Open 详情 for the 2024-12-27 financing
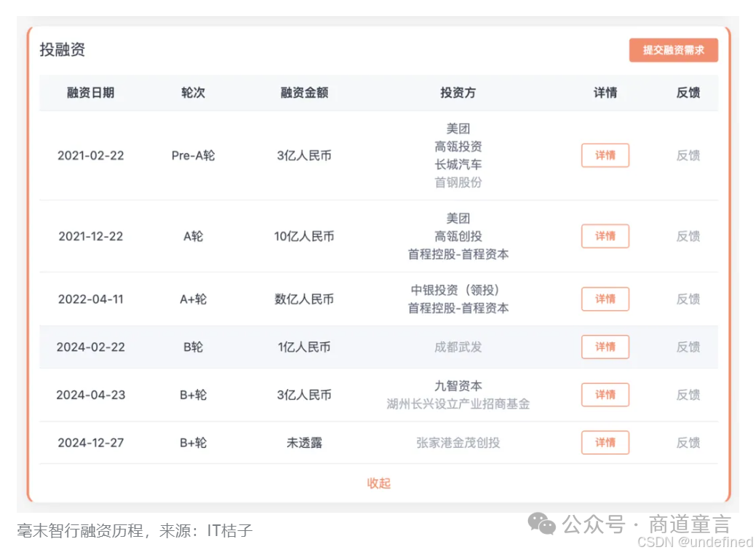Image resolution: width=756 pixels, height=555 pixels. pos(605,442)
